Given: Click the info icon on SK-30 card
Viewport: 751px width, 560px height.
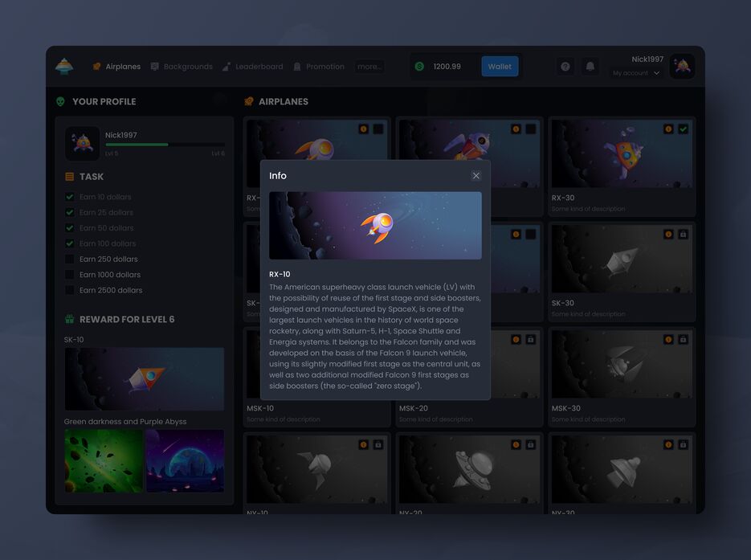Looking at the screenshot, I should point(668,235).
